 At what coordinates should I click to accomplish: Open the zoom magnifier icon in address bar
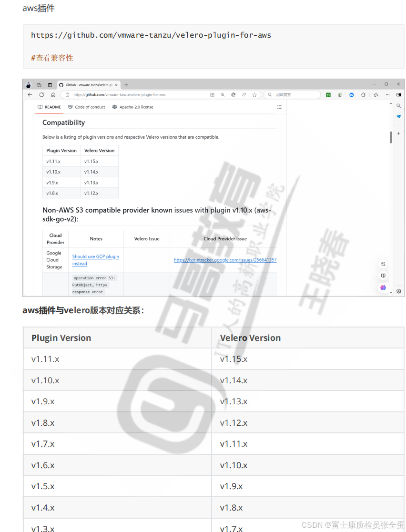[223, 95]
